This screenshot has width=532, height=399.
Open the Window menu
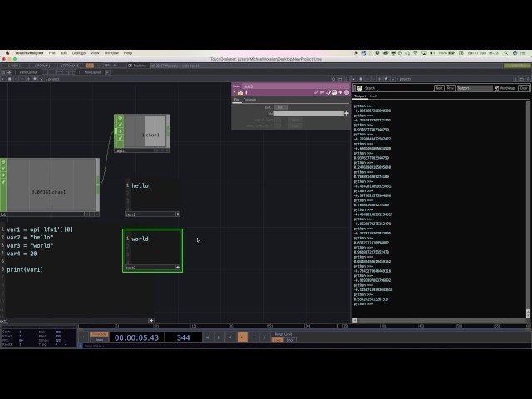click(111, 53)
